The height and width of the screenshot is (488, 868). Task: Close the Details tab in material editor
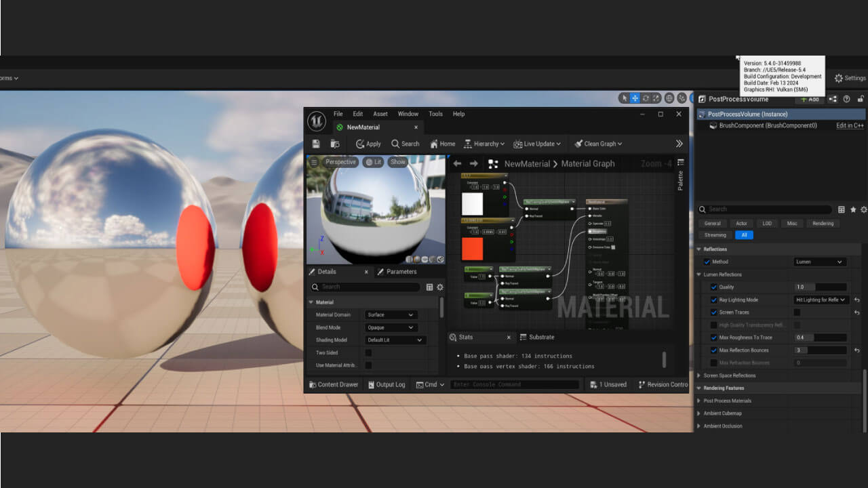click(366, 272)
